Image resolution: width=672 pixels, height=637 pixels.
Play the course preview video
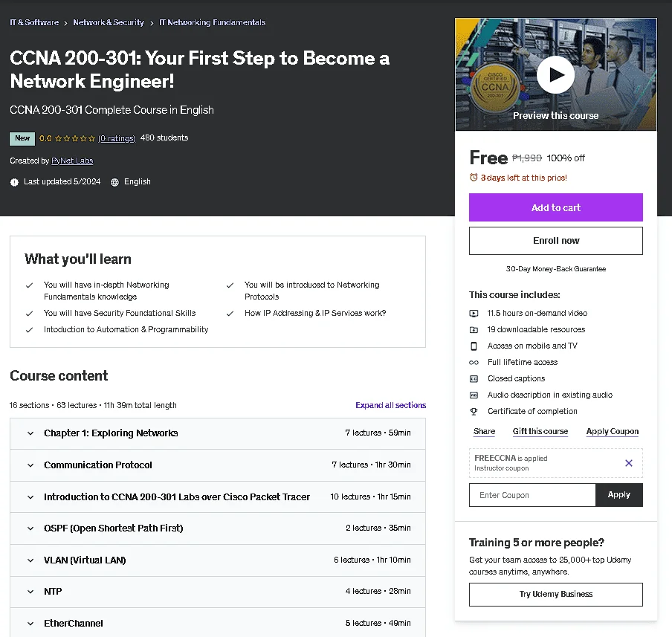(x=555, y=74)
